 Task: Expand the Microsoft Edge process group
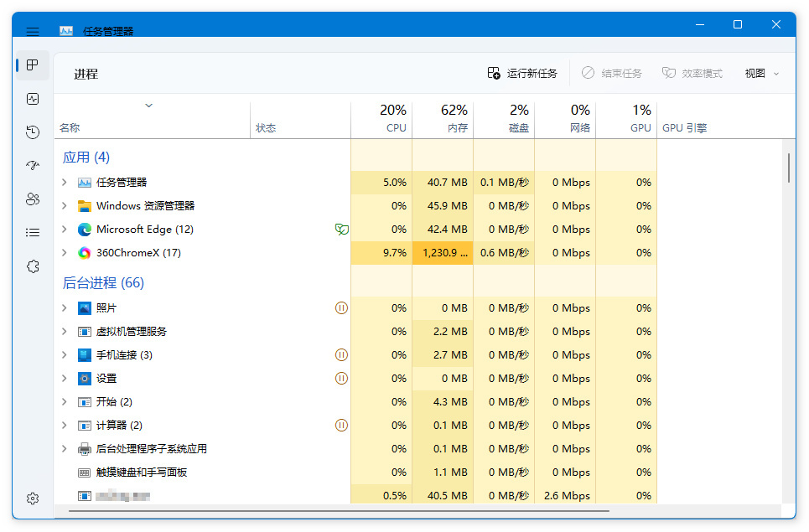point(65,230)
